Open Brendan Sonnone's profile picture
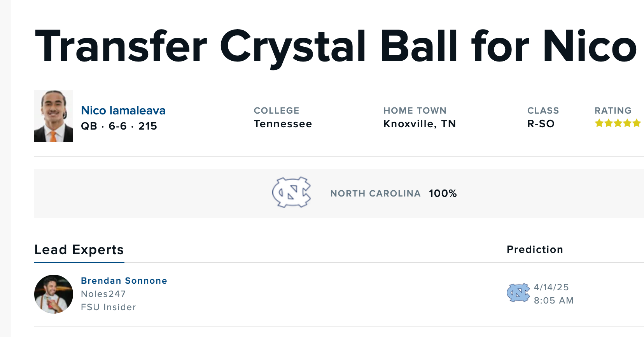The width and height of the screenshot is (644, 337). (54, 294)
